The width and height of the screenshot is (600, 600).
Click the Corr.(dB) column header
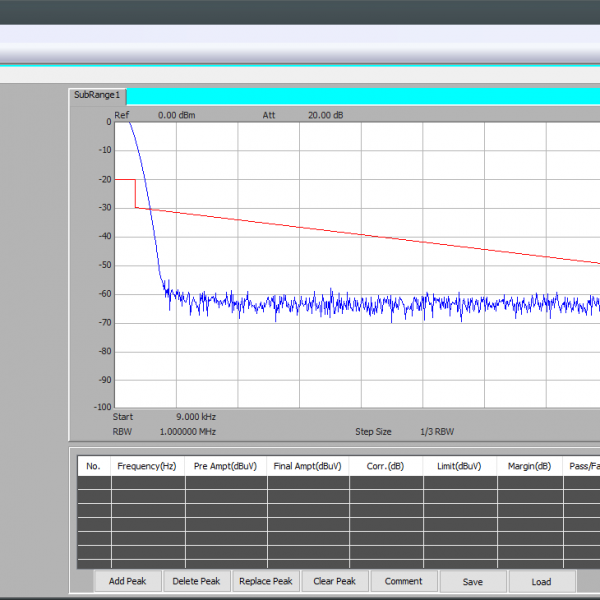[385, 466]
